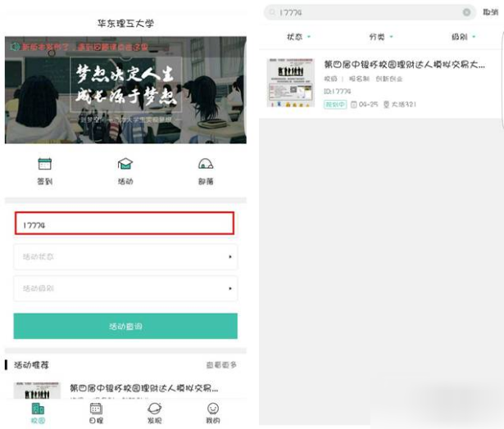This screenshot has height=429, width=504.
Task: Click the 华东理工大学 page title
Action: pyautogui.click(x=125, y=24)
